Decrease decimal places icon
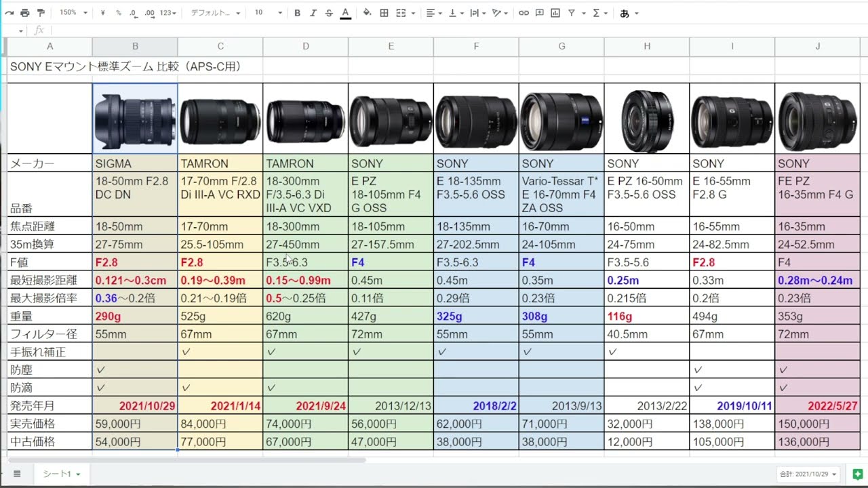The width and height of the screenshot is (868, 488). click(x=134, y=13)
